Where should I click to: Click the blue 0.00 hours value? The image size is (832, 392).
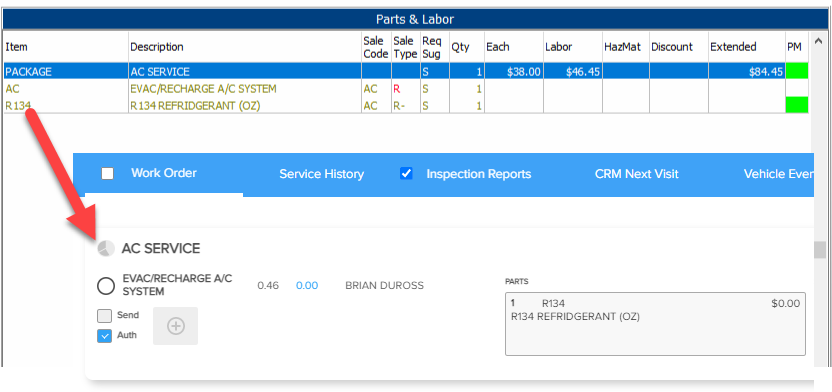[x=307, y=286]
